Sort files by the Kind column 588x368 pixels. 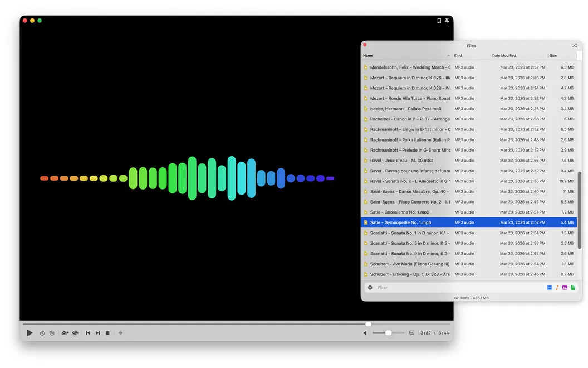471,56
